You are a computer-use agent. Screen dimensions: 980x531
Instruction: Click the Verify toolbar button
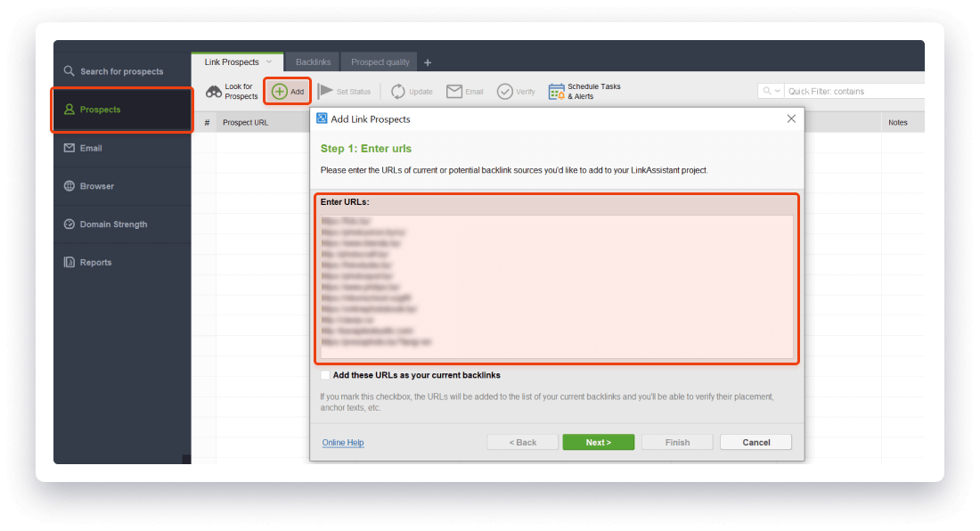516,91
